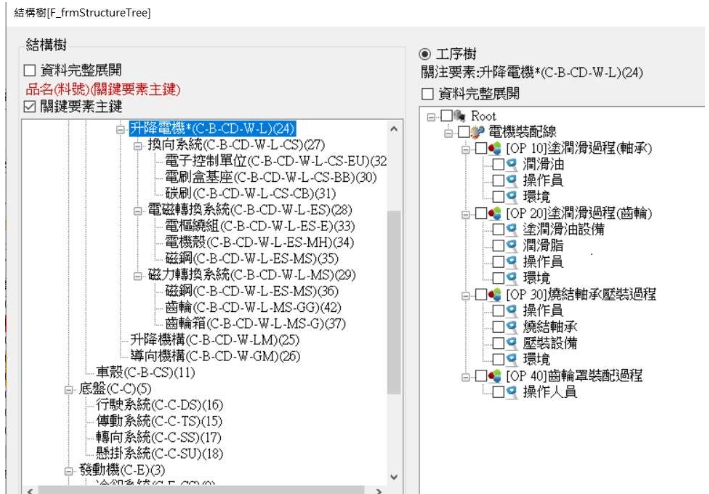
Task: Select 磁鋼(C-B-CD-W-L-ES-MS)(35)
Action: coord(251,259)
